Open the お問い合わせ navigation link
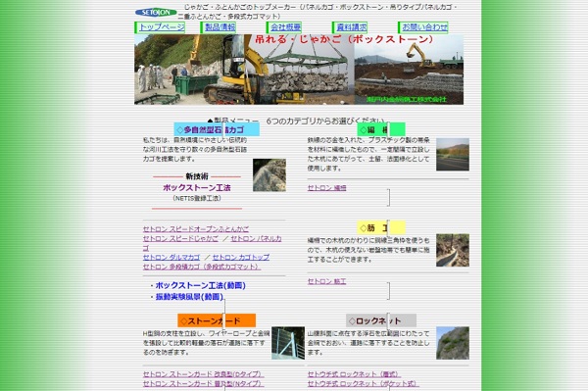This screenshot has height=391, width=588. (425, 27)
